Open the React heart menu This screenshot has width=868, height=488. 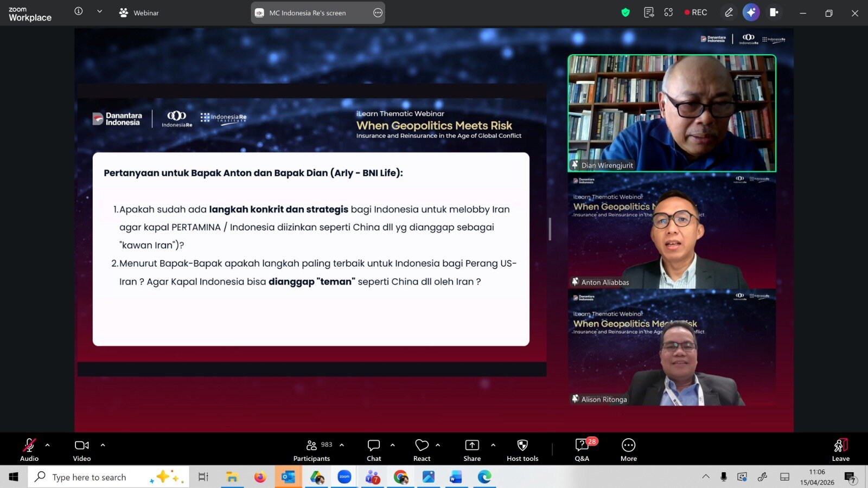pyautogui.click(x=422, y=450)
